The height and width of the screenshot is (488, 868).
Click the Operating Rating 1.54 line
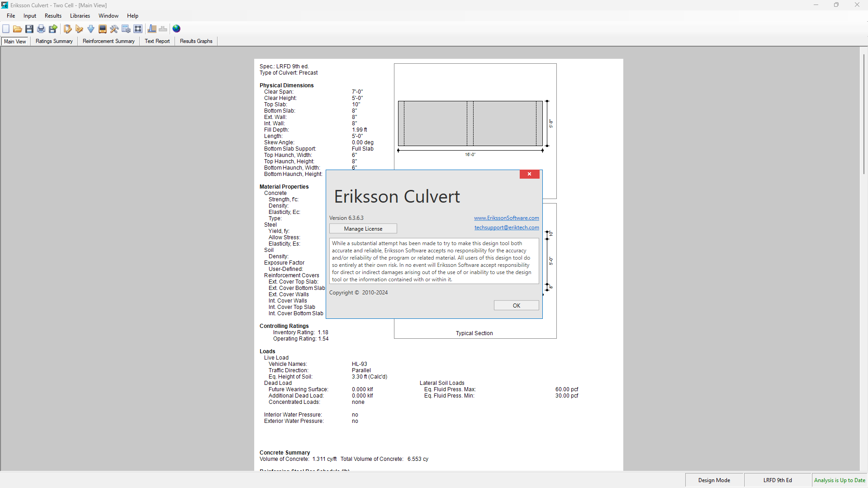(x=301, y=339)
